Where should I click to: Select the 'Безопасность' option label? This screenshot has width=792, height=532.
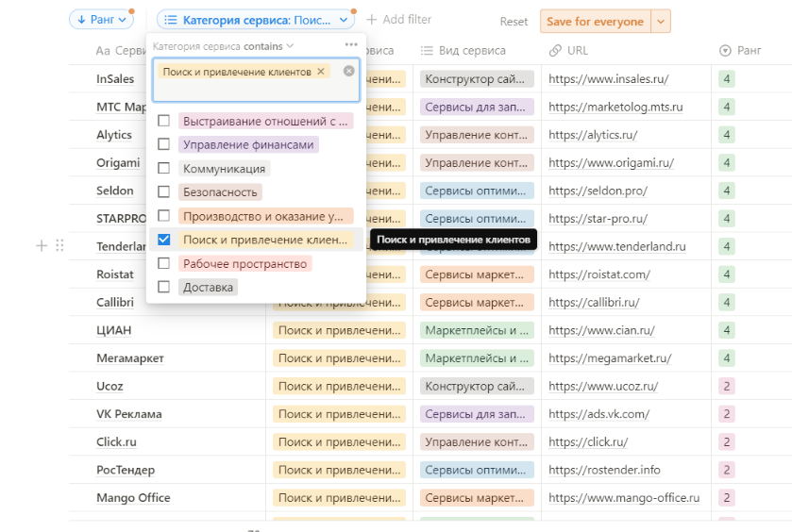(220, 192)
